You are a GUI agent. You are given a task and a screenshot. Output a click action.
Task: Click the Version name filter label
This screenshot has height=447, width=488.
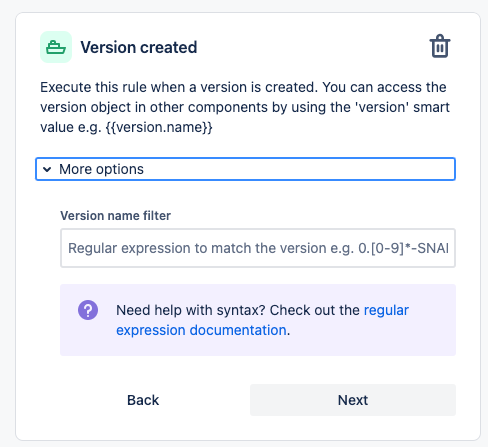point(115,216)
